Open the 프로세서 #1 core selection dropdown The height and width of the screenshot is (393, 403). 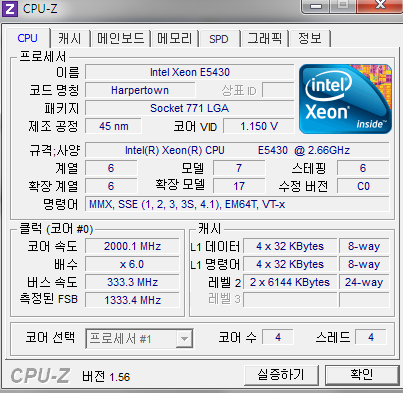coord(139,339)
